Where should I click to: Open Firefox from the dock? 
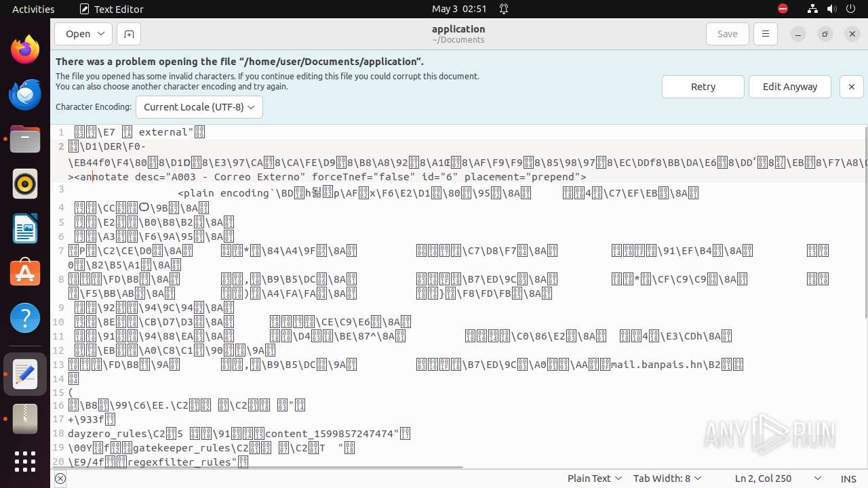[25, 49]
